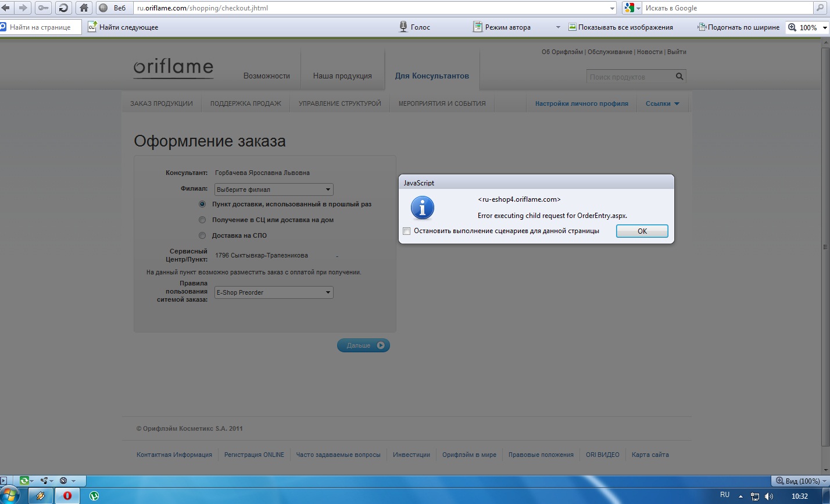
Task: Open the Часто задаваемые вопросы link
Action: click(x=338, y=455)
